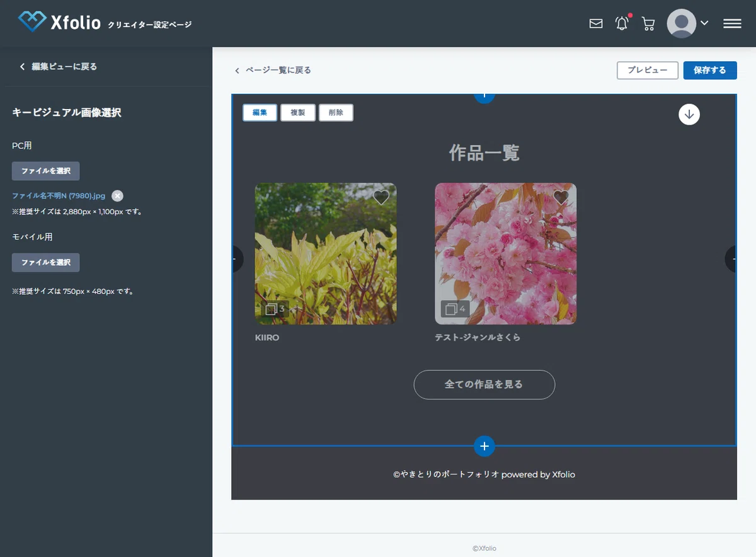Remove the selected file ファイル名不明N (7980).jpg
This screenshot has height=557, width=756.
(118, 196)
